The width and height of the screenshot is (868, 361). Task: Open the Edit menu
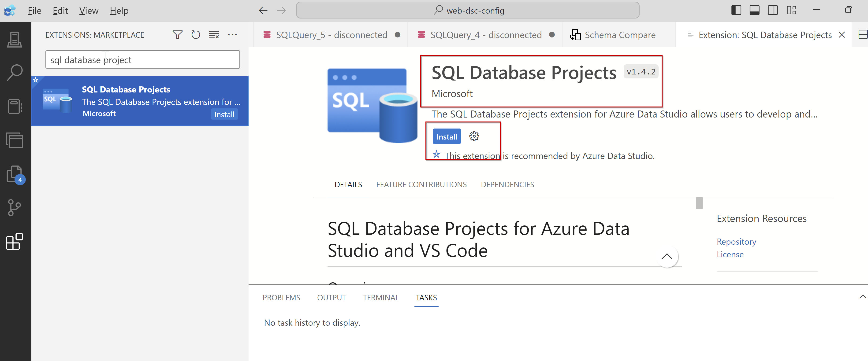tap(60, 11)
